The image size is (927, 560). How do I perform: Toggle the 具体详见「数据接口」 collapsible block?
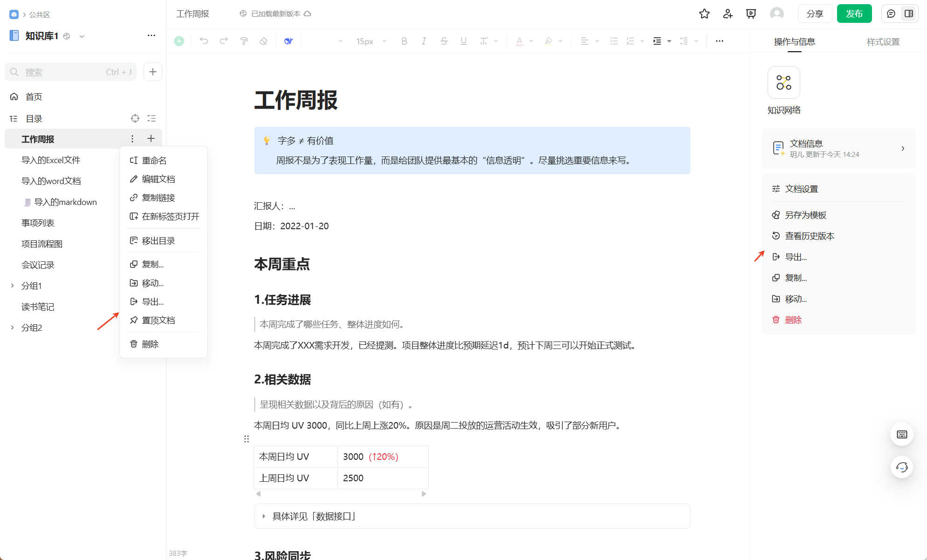pyautogui.click(x=264, y=516)
